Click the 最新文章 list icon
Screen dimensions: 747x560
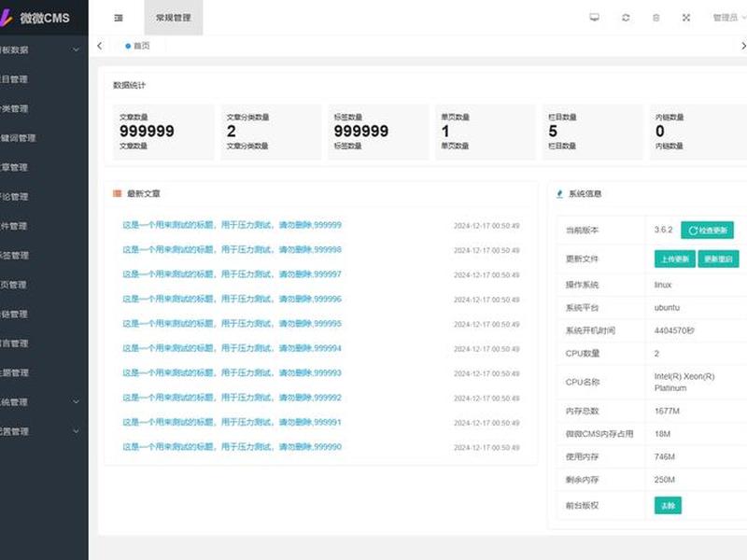coord(118,193)
